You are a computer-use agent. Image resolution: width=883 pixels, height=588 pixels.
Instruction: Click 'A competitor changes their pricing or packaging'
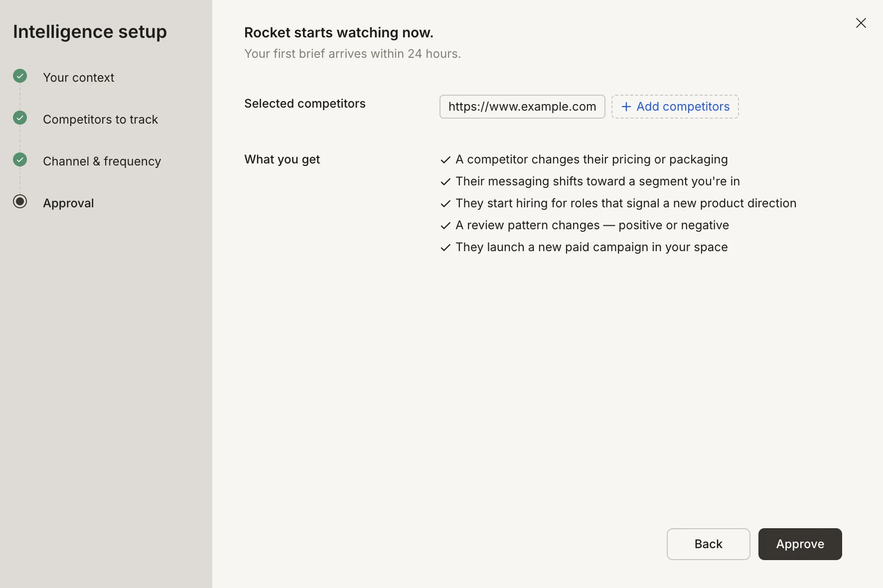point(591,159)
